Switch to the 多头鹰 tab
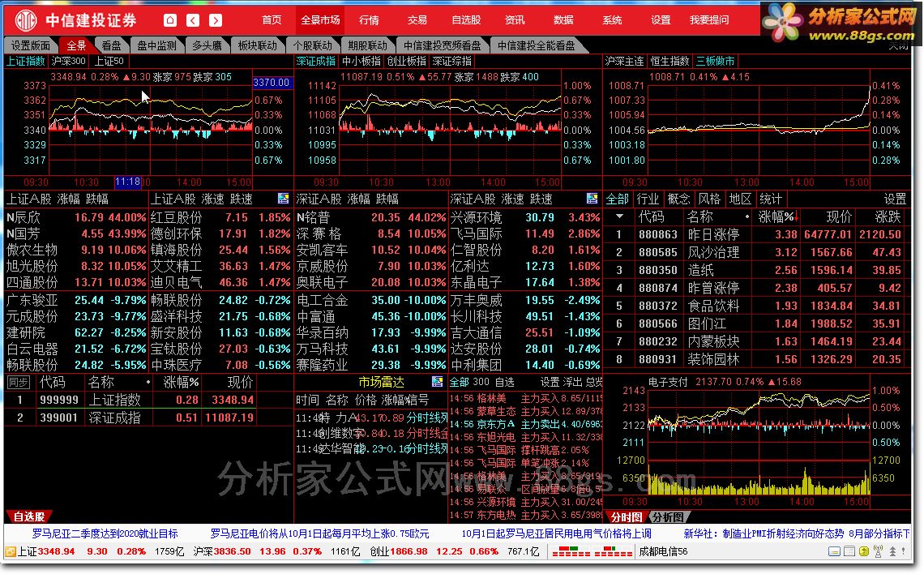924x574 pixels. click(x=207, y=45)
